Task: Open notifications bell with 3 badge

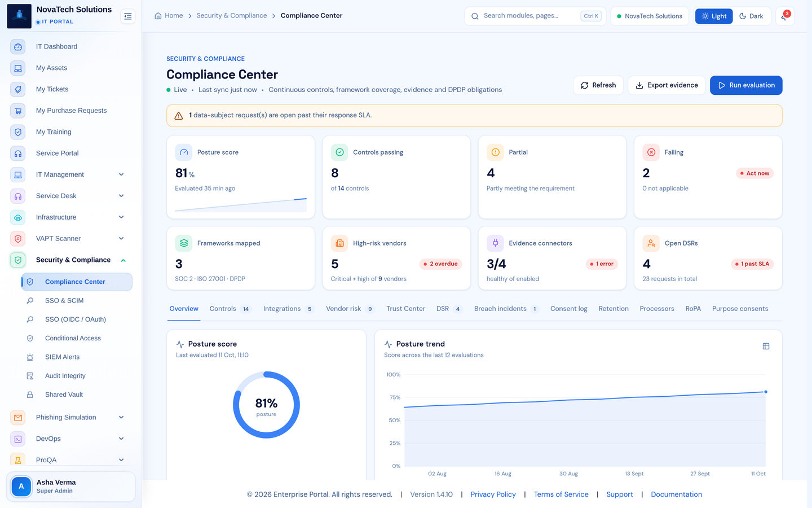Action: coord(784,16)
